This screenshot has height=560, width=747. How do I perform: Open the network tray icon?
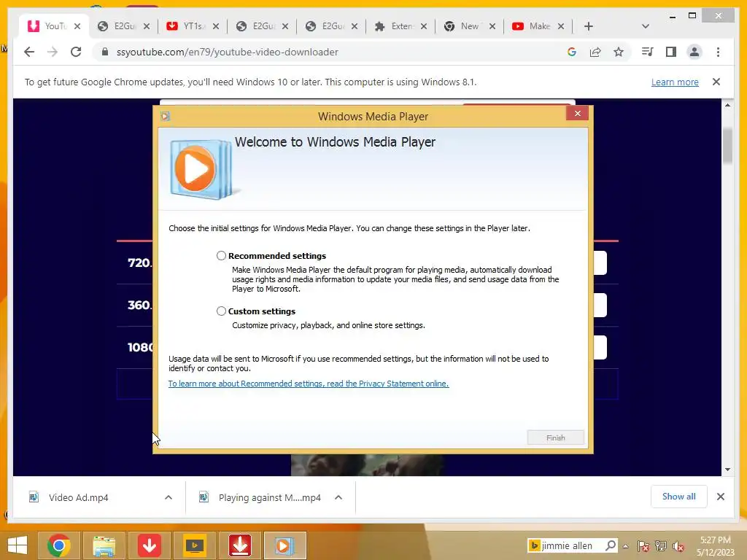661,546
